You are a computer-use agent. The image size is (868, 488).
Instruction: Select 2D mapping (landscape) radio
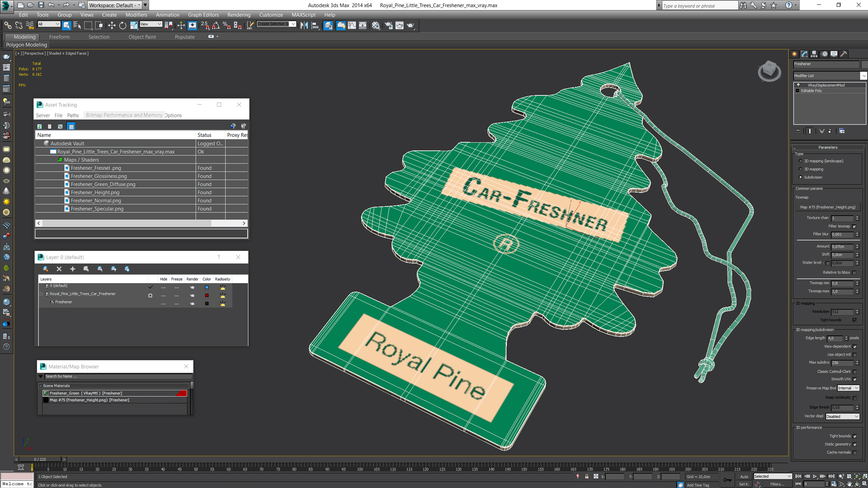tap(800, 161)
